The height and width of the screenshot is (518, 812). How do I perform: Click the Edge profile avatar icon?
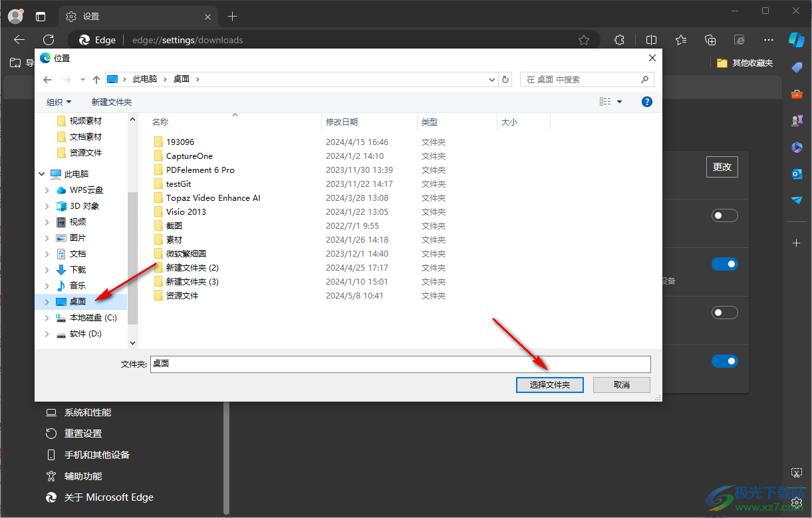tap(15, 16)
